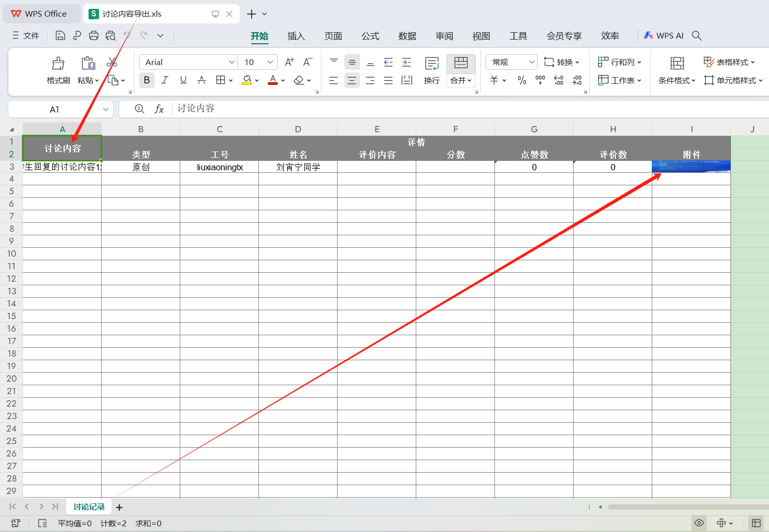Toggle eye protection mode in status bar
769x532 pixels.
coord(699,523)
